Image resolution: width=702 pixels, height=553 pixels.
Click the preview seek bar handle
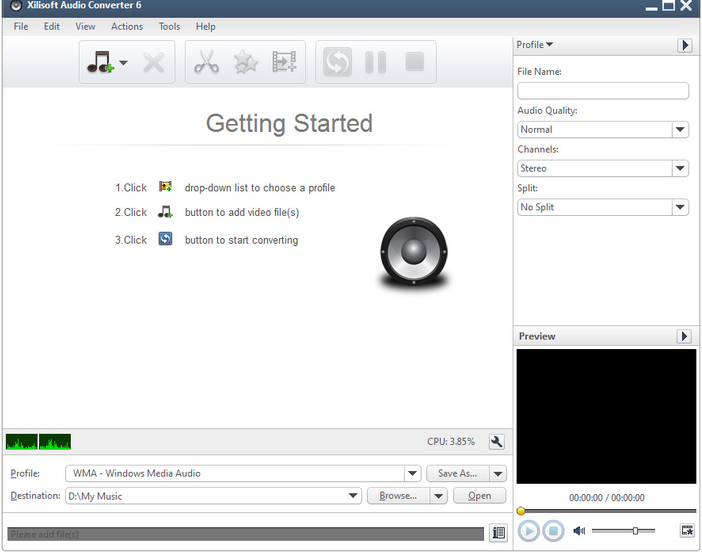click(521, 511)
